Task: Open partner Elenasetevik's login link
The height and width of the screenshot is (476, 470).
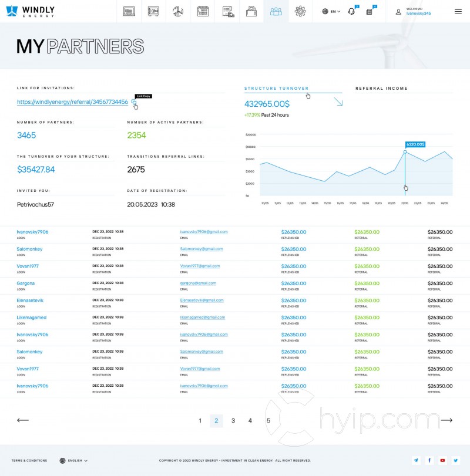Action: (30, 301)
